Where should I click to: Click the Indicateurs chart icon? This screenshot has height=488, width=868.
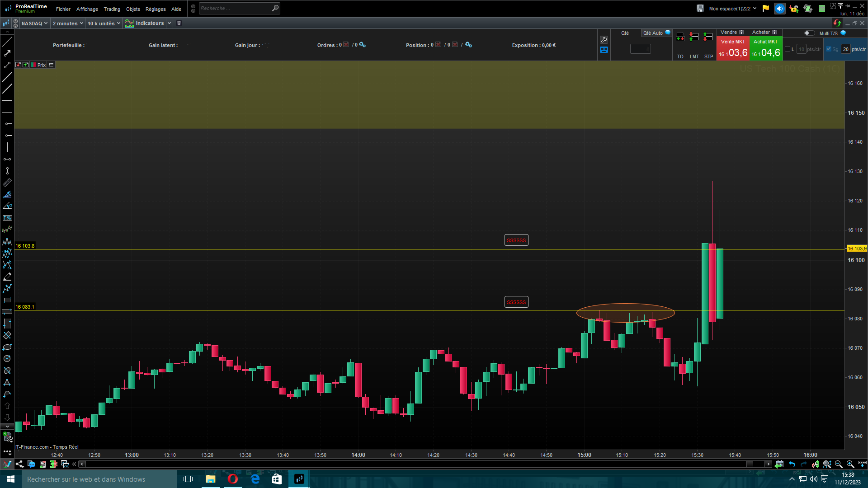point(130,23)
